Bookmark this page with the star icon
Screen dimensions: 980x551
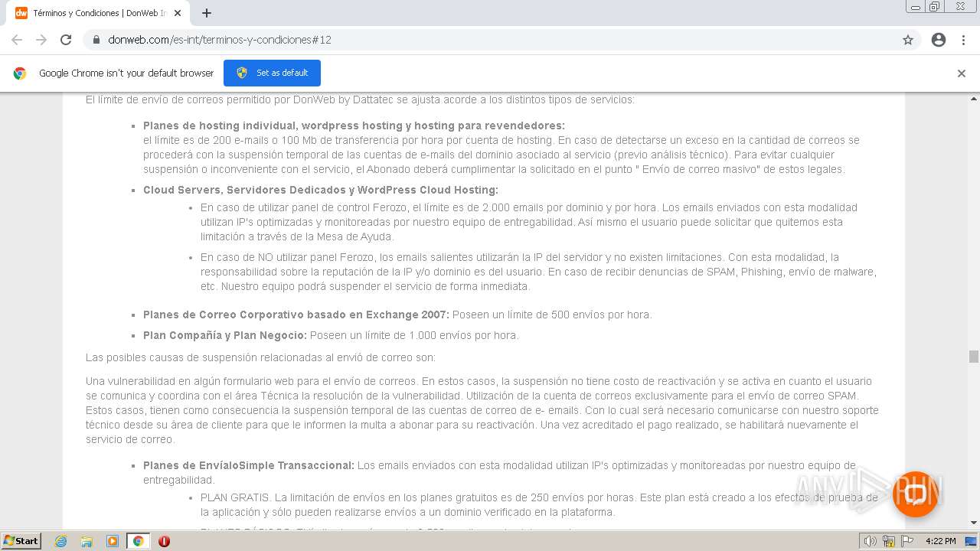(908, 40)
